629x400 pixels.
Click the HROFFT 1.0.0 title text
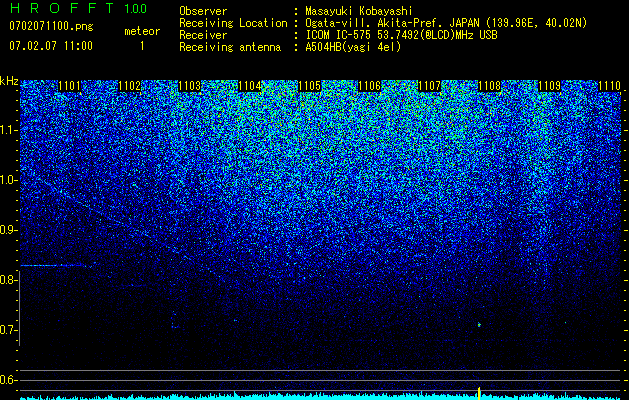[x=78, y=8]
